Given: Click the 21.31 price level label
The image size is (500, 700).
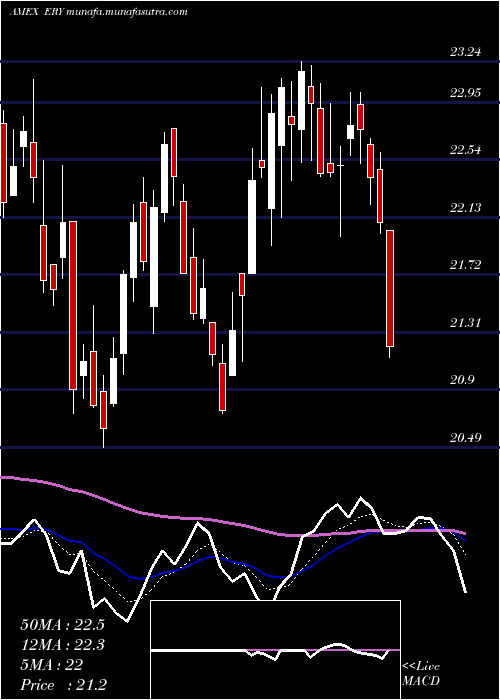Looking at the screenshot, I should (465, 322).
